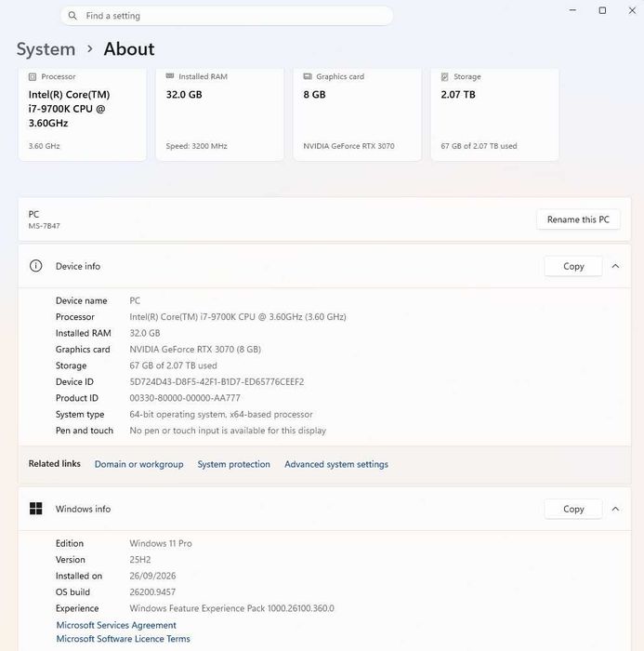Click the Device info circle icon
Image resolution: width=644 pixels, height=651 pixels.
[35, 266]
